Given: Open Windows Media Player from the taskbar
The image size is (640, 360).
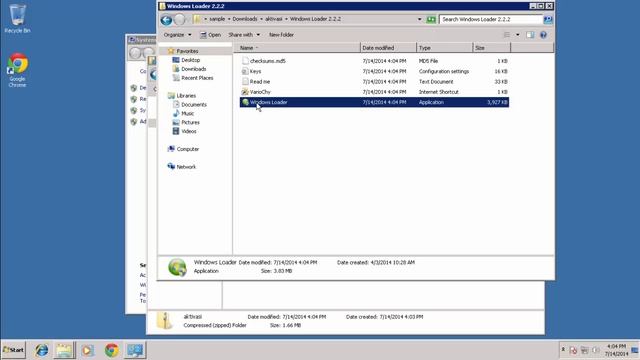Looking at the screenshot, I should tap(87, 350).
